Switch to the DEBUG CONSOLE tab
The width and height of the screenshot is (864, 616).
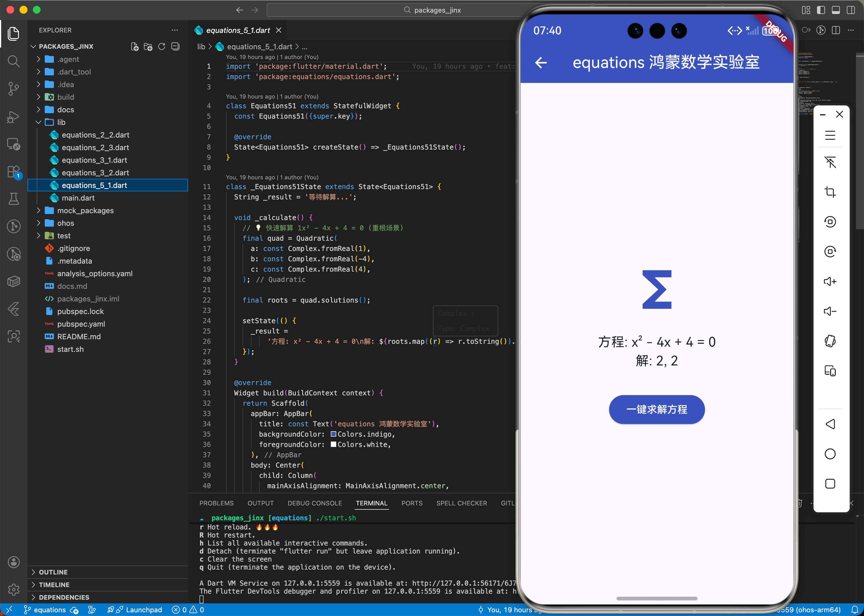coord(314,503)
